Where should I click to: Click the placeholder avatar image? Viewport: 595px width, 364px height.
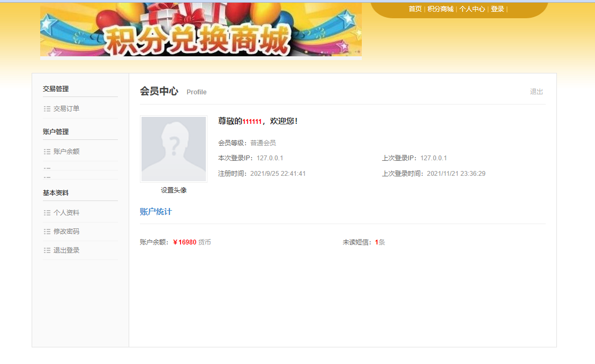pyautogui.click(x=174, y=149)
